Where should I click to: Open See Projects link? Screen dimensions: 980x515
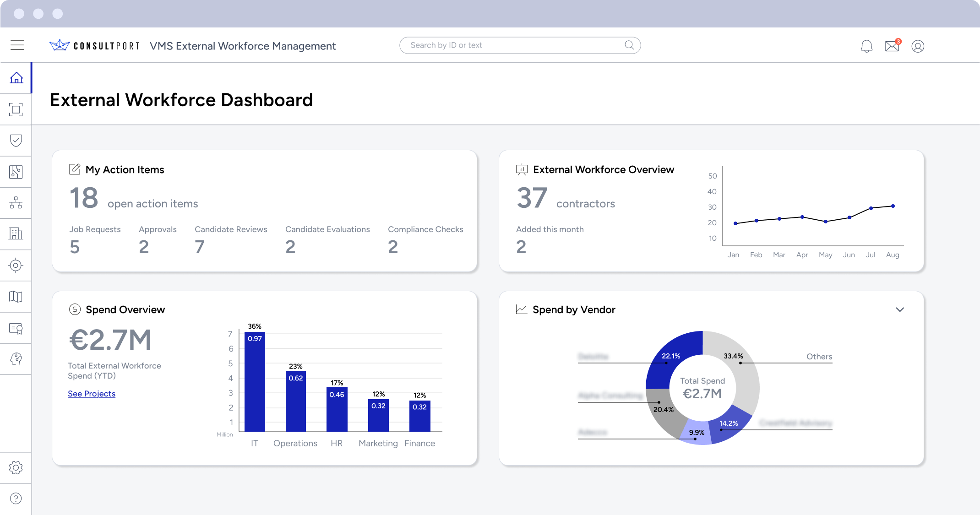(x=91, y=394)
